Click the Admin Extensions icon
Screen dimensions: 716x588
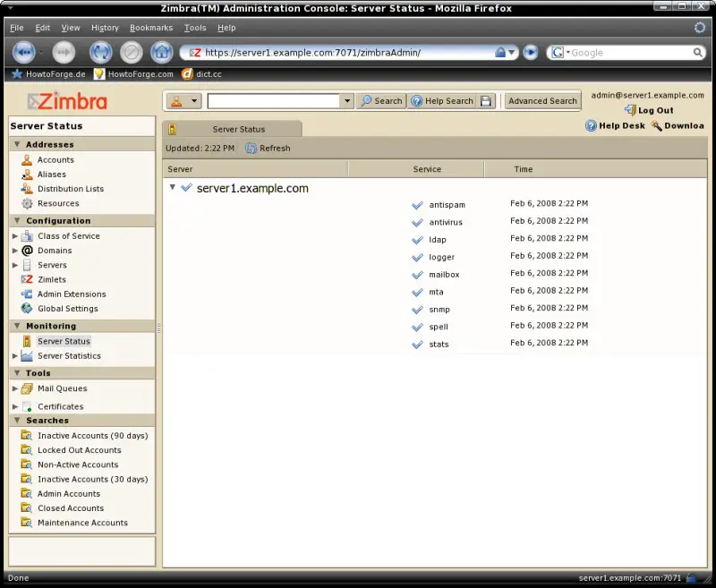(27, 294)
